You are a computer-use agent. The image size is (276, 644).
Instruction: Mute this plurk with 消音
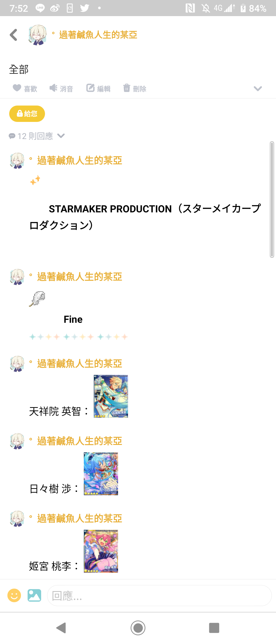coord(61,88)
